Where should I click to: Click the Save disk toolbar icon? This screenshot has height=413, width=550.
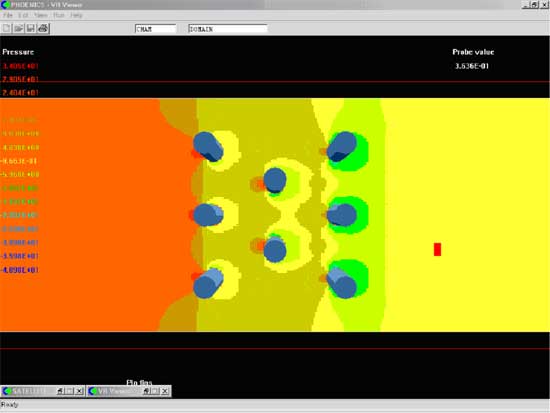[x=31, y=28]
